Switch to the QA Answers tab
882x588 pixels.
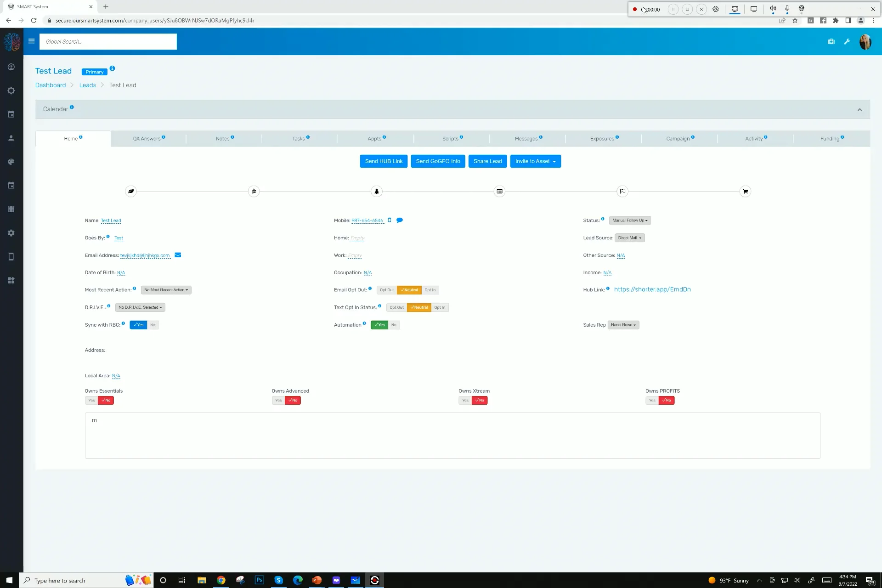pyautogui.click(x=147, y=138)
